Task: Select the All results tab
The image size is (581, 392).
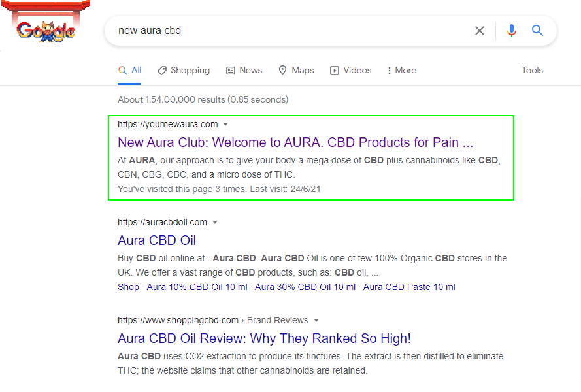Action: coord(129,71)
